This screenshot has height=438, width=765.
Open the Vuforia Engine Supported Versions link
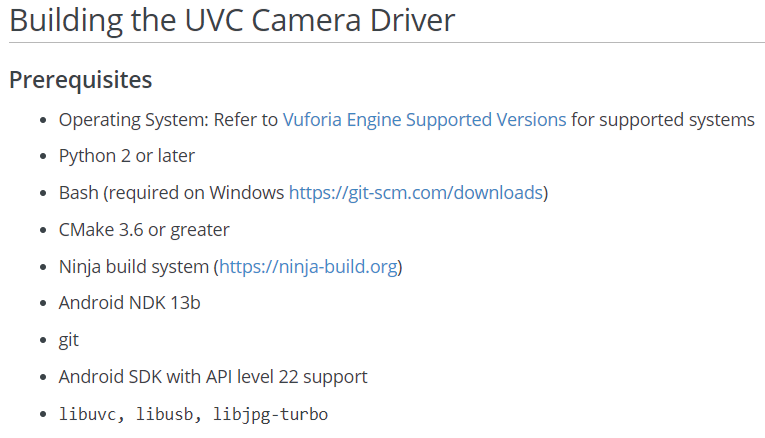coord(424,120)
